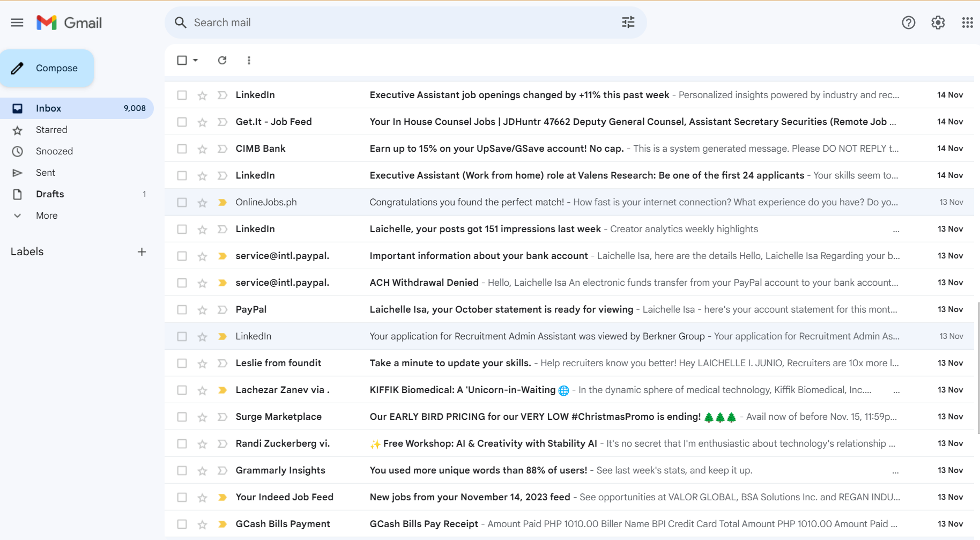Open LinkedIn application viewed by Berkner Group email

(x=569, y=336)
